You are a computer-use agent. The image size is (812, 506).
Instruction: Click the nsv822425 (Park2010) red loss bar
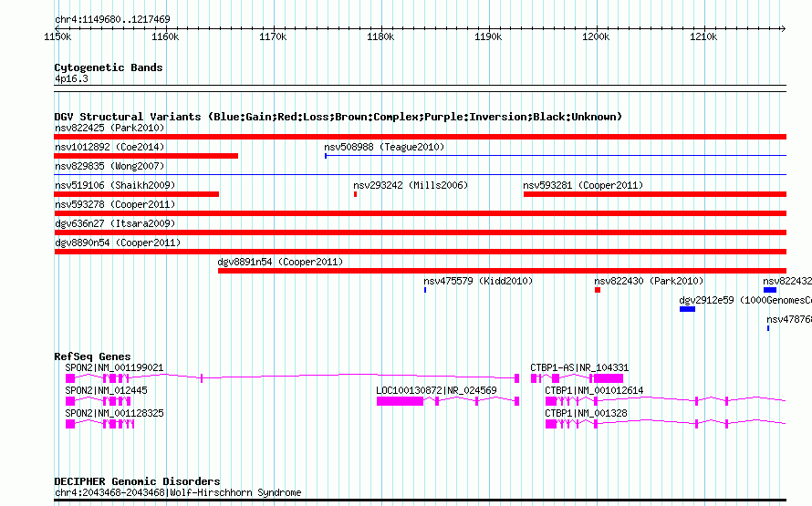click(420, 137)
